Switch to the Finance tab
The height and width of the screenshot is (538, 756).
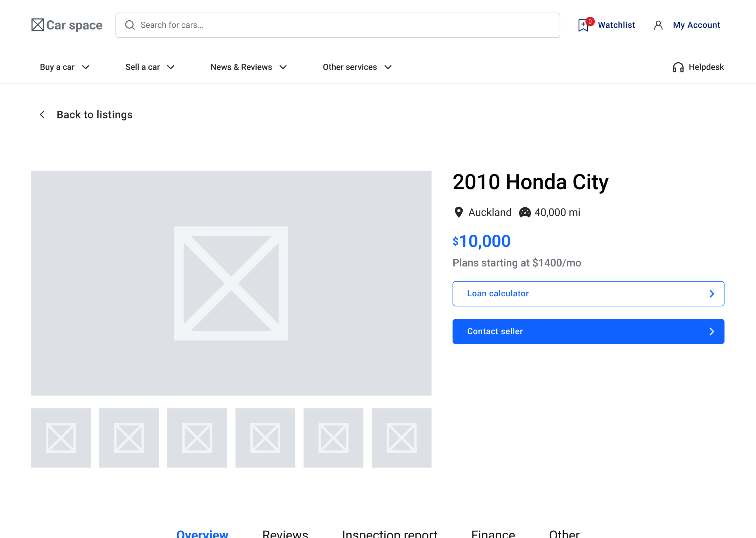click(x=493, y=533)
